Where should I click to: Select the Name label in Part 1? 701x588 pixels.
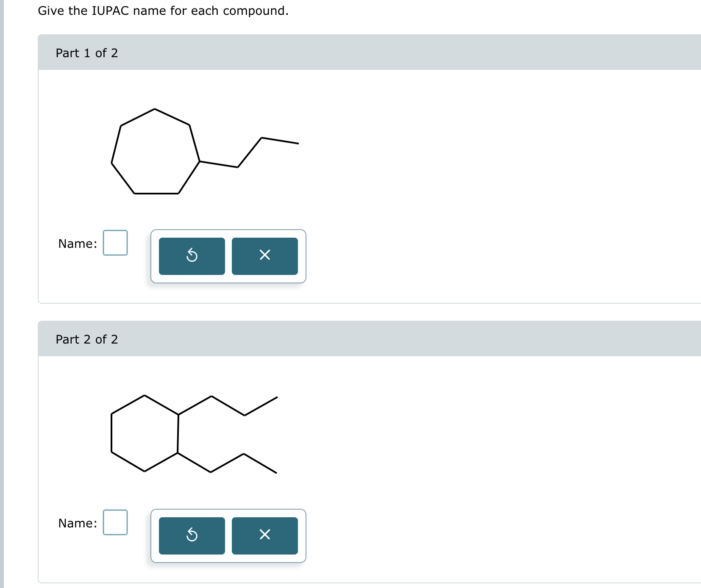78,243
